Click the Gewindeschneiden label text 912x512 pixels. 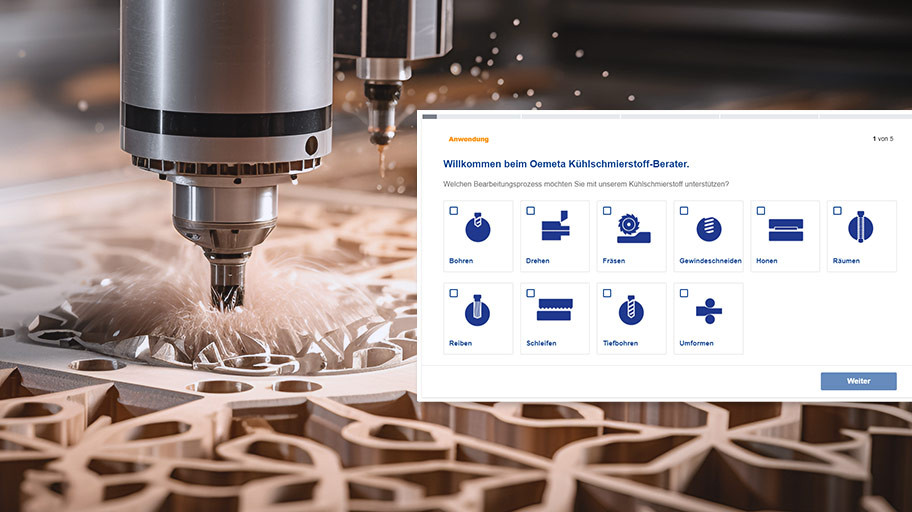click(x=710, y=261)
